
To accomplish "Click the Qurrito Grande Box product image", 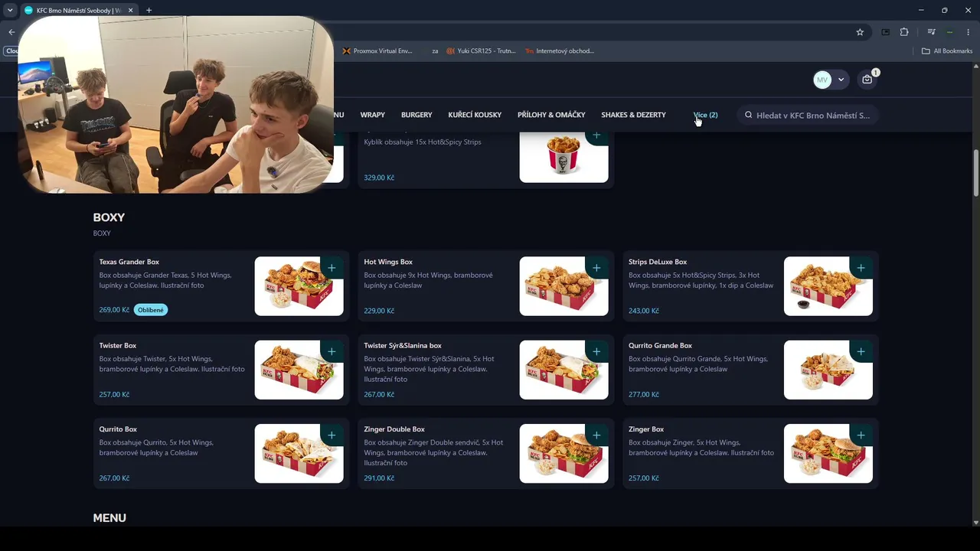I will tap(828, 370).
